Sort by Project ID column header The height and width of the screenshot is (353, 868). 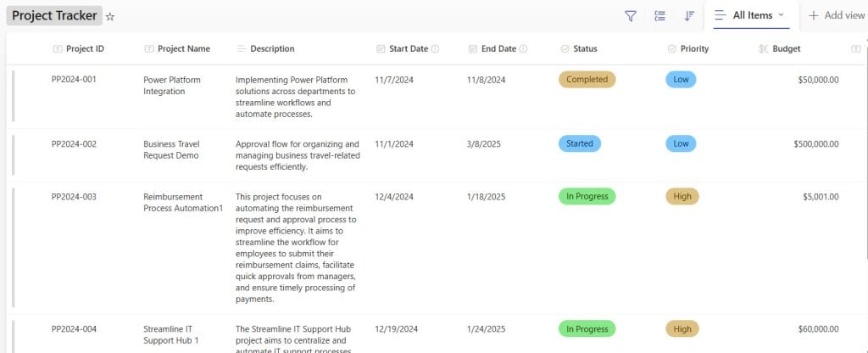pos(85,48)
